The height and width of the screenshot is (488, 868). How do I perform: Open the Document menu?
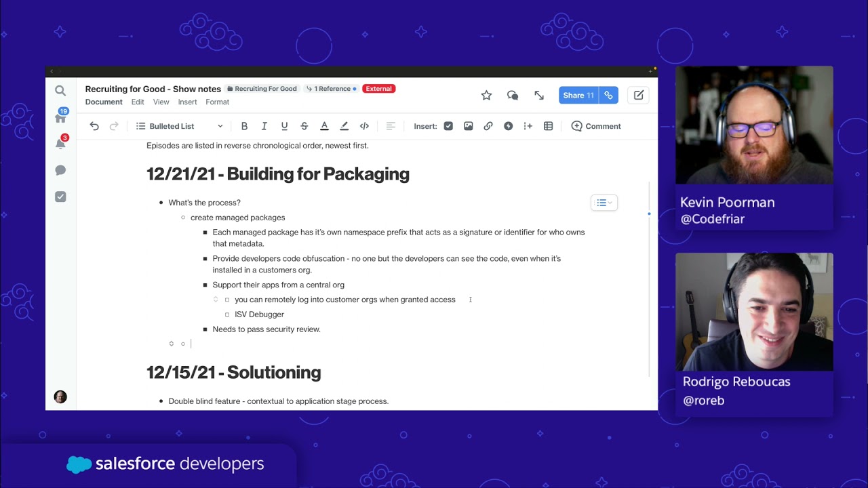point(104,102)
